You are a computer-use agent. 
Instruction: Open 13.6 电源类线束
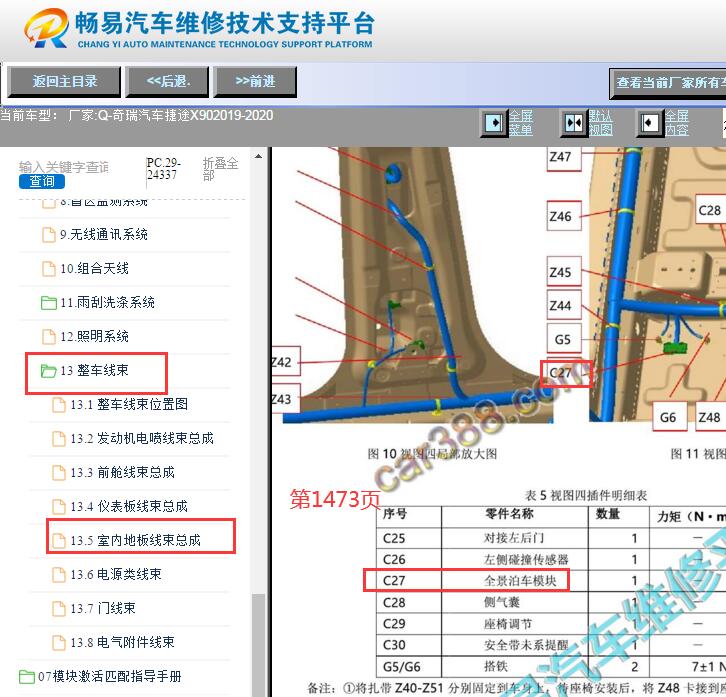pyautogui.click(x=116, y=575)
